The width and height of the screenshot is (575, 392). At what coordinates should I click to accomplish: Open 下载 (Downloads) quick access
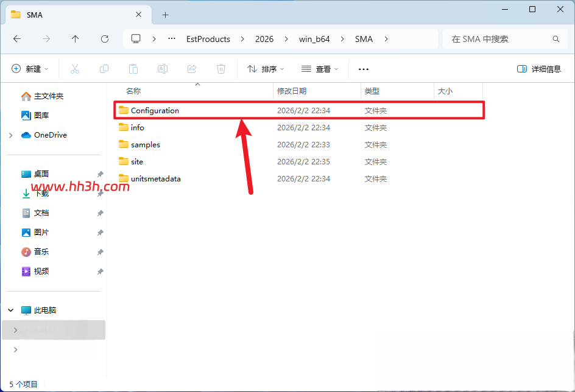(x=35, y=194)
